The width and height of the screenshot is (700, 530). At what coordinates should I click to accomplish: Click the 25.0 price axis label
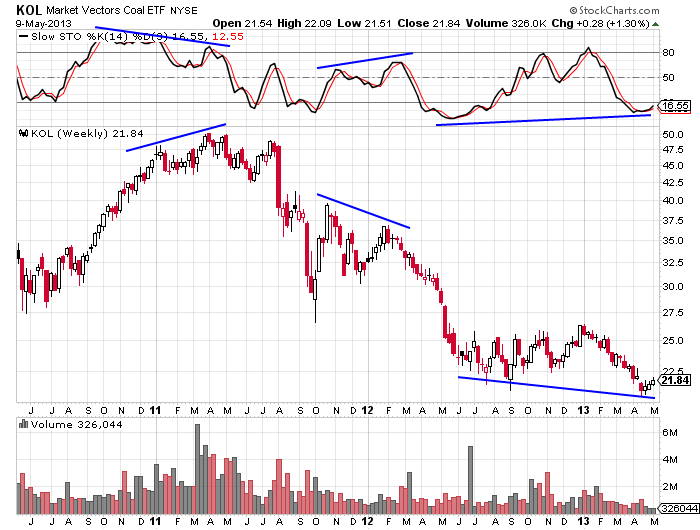pyautogui.click(x=673, y=341)
